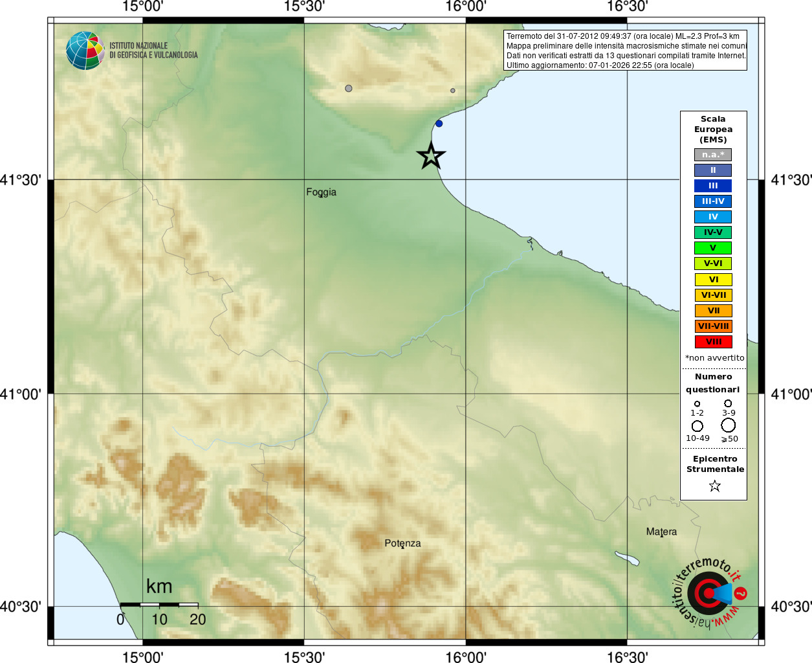The image size is (812, 663).
Task: Click the Matera city label
Action: pos(661,532)
